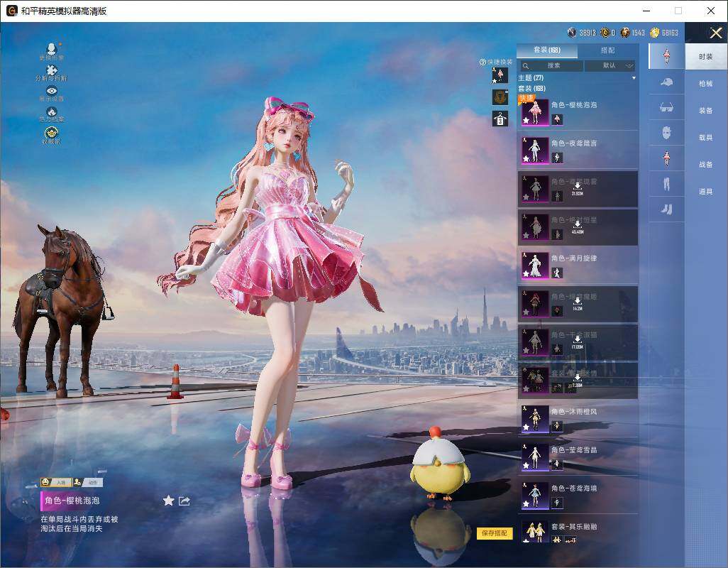The image size is (728, 568).
Task: Select the 角色-苍穹海境 outfit row
Action: click(577, 495)
